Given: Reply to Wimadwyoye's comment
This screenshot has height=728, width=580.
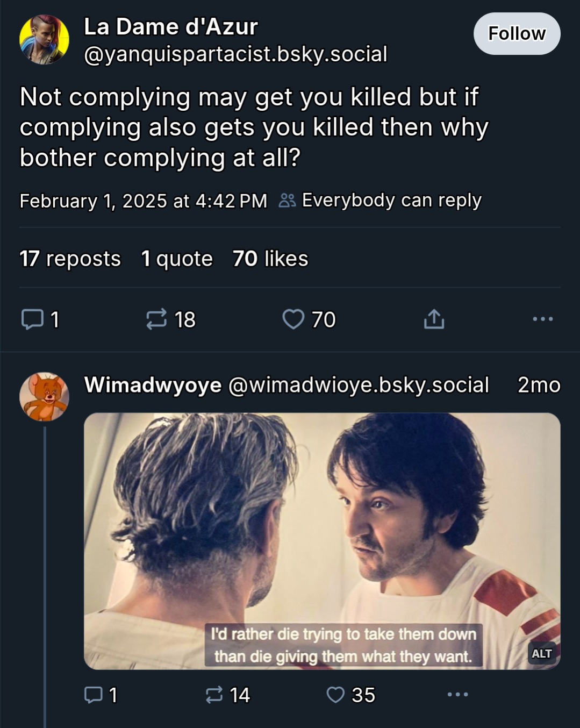Looking at the screenshot, I should click(x=95, y=695).
